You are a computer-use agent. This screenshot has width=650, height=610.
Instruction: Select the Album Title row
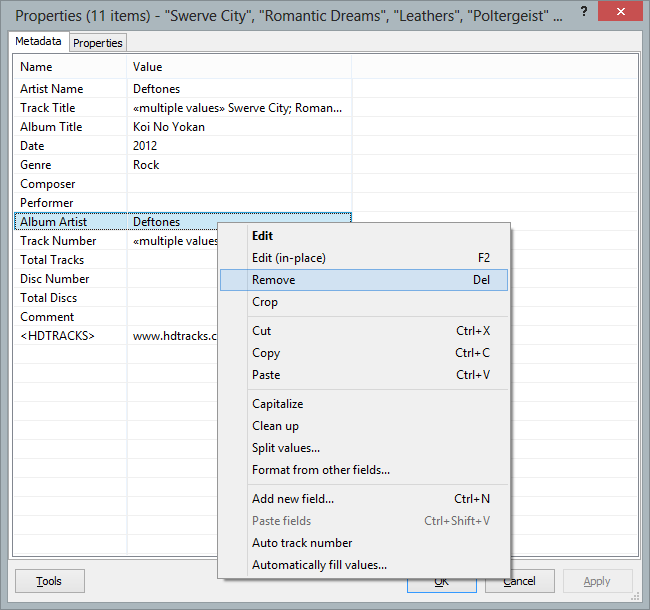pos(183,127)
